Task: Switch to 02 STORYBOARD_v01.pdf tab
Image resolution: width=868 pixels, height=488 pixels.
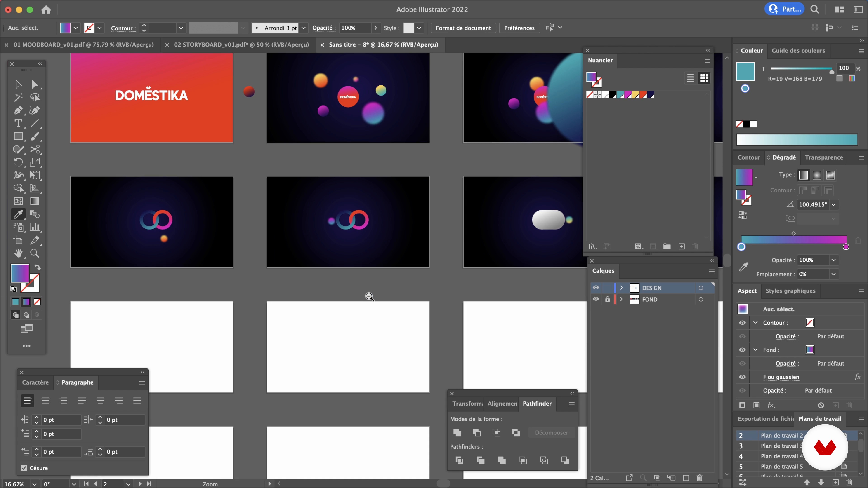Action: pyautogui.click(x=241, y=45)
